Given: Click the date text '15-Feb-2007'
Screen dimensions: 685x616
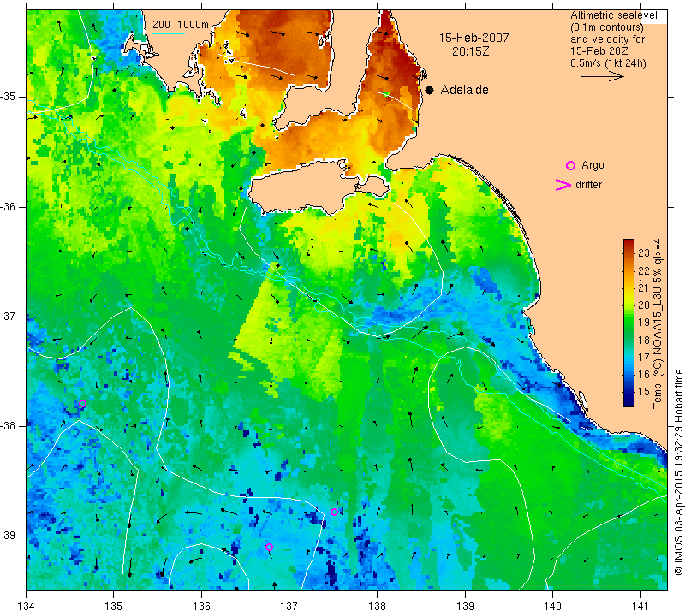Looking at the screenshot, I should tap(474, 38).
